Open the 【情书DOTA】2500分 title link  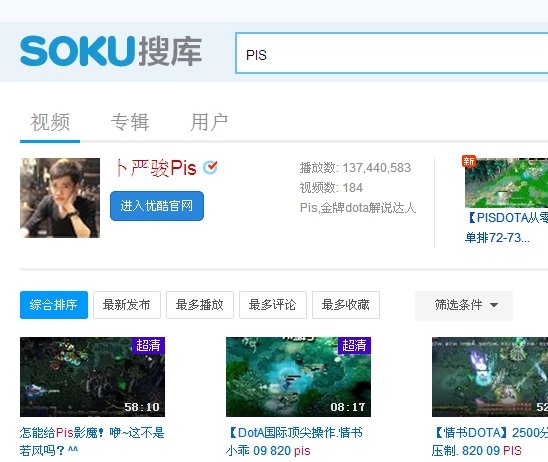tap(490, 442)
